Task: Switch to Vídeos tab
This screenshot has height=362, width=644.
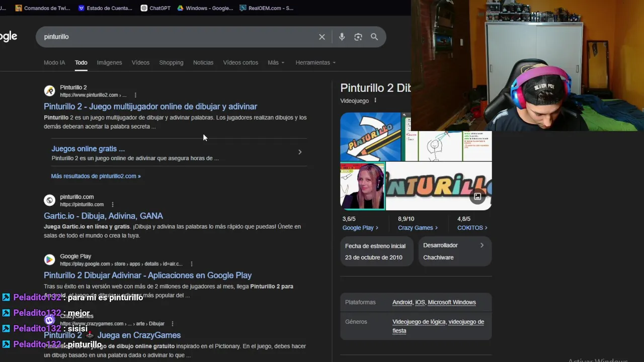Action: click(x=140, y=62)
